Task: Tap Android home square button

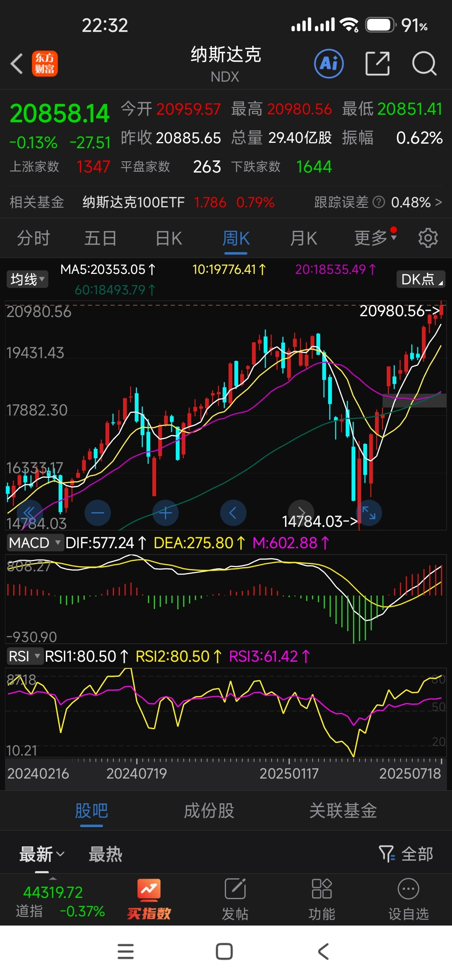Action: pyautogui.click(x=224, y=952)
